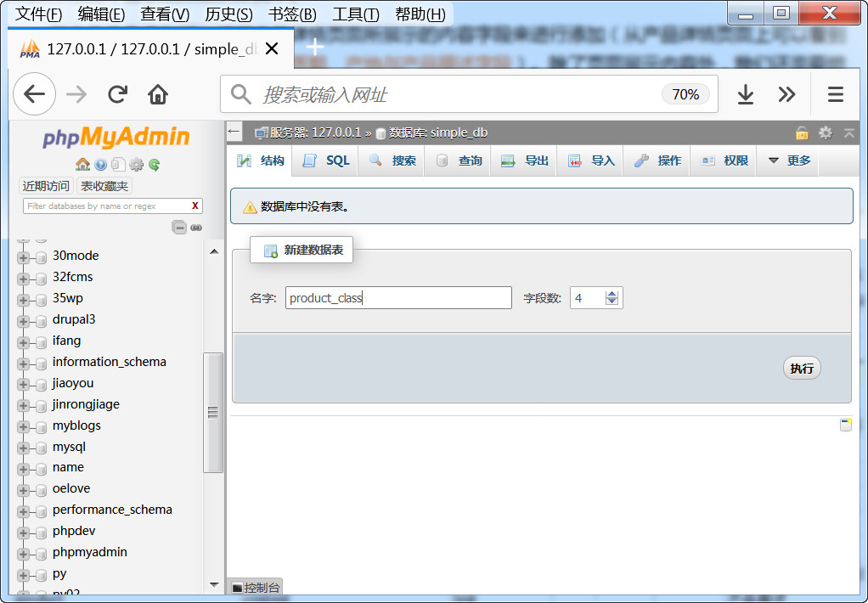Click the 表收藏夹 button

pyautogui.click(x=104, y=186)
